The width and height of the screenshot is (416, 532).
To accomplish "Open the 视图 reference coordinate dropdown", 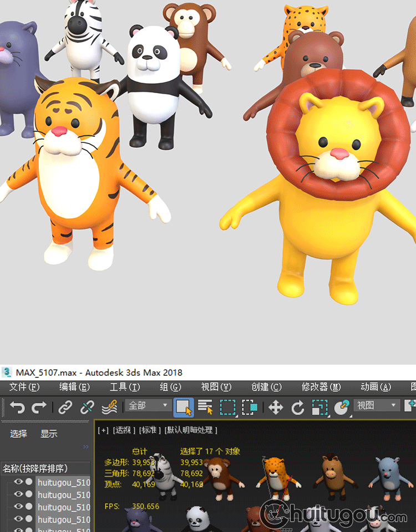I will pos(377,406).
